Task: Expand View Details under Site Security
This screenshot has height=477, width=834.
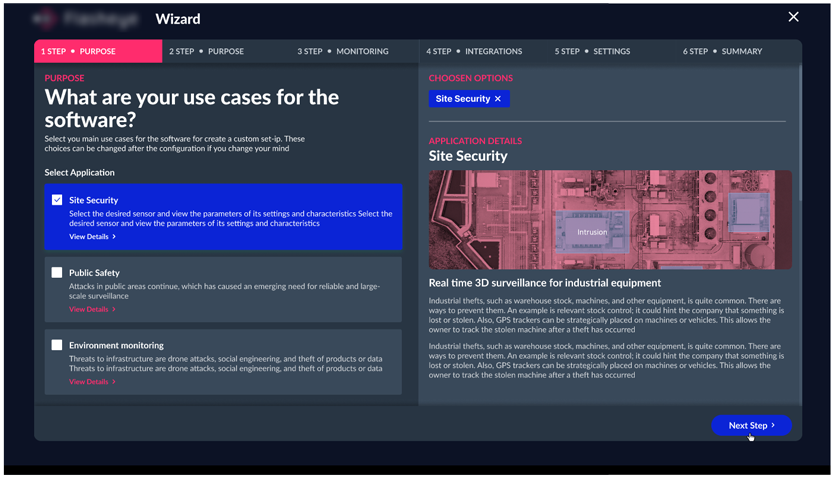Action: (92, 237)
